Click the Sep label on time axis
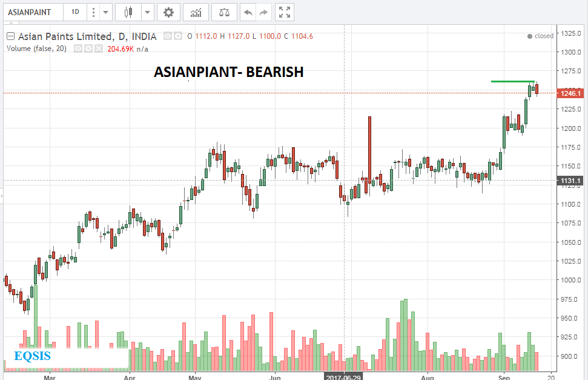588x380 pixels. tap(504, 377)
